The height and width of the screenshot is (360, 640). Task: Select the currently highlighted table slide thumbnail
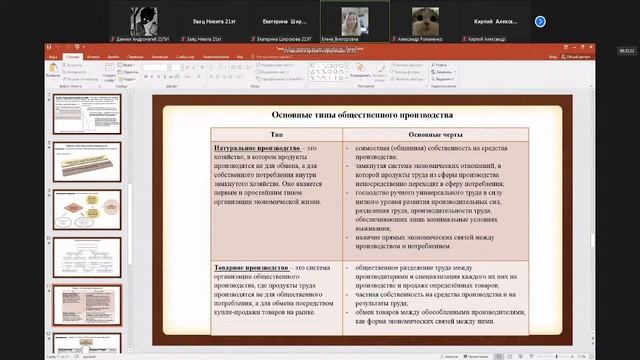87,305
